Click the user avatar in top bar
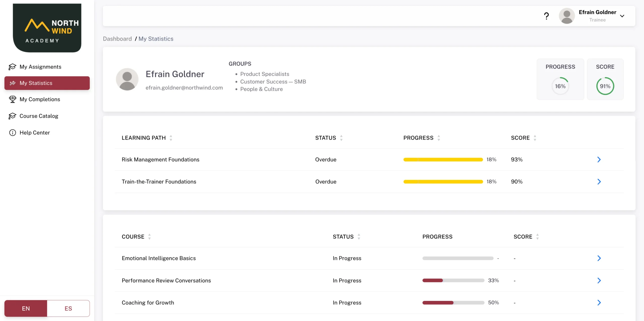 pyautogui.click(x=567, y=16)
